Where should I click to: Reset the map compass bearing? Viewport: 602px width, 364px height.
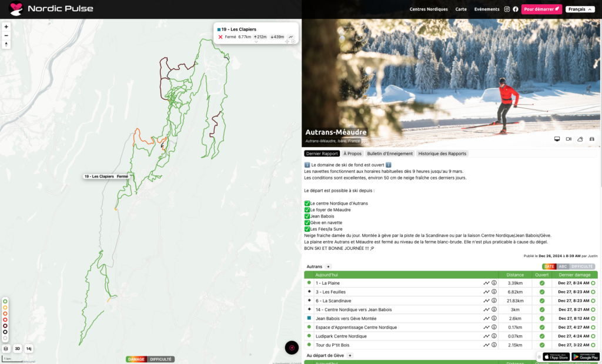[x=6, y=45]
